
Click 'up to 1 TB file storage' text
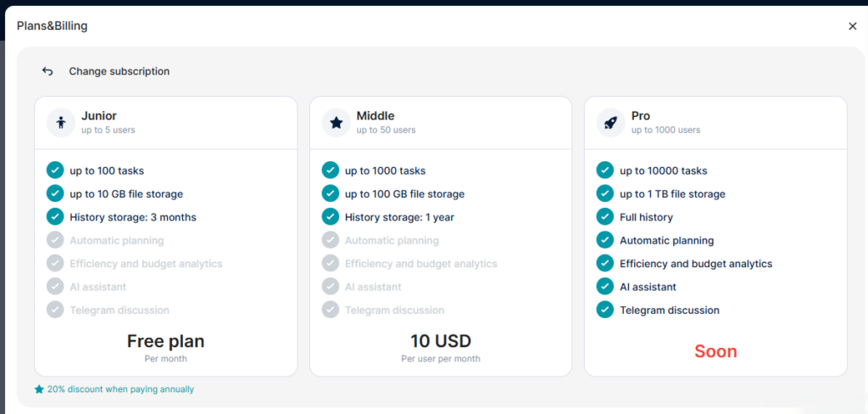click(x=672, y=194)
